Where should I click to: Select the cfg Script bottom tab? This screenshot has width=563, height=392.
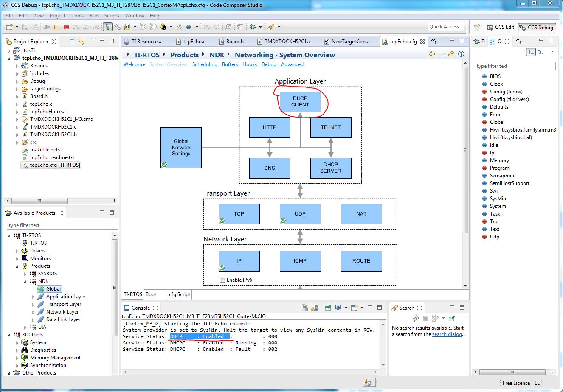click(x=180, y=294)
